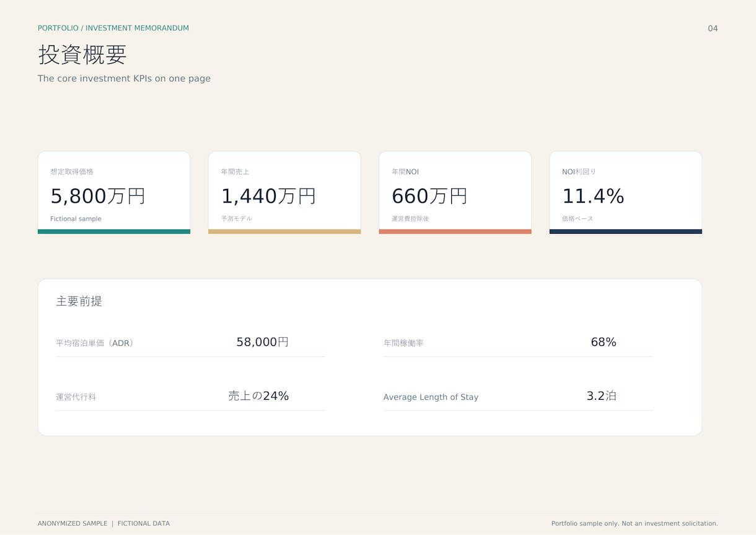
Task: Select the 5,800万円 value
Action: tap(98, 196)
